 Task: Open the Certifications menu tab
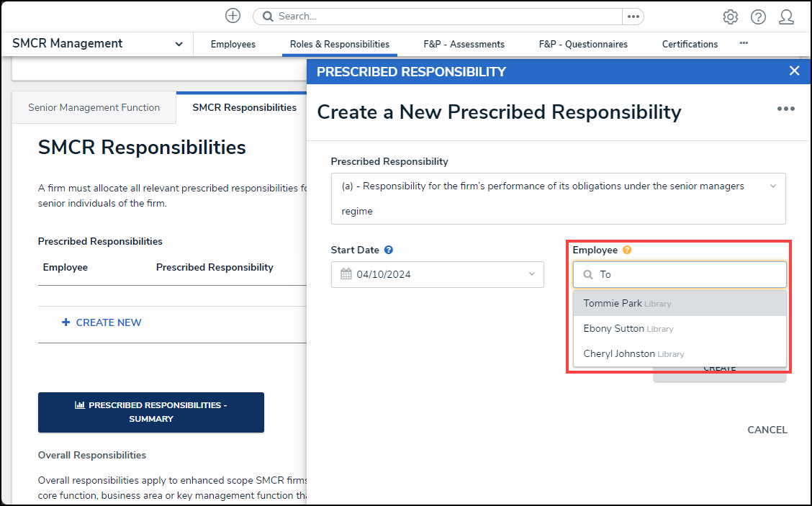(690, 44)
